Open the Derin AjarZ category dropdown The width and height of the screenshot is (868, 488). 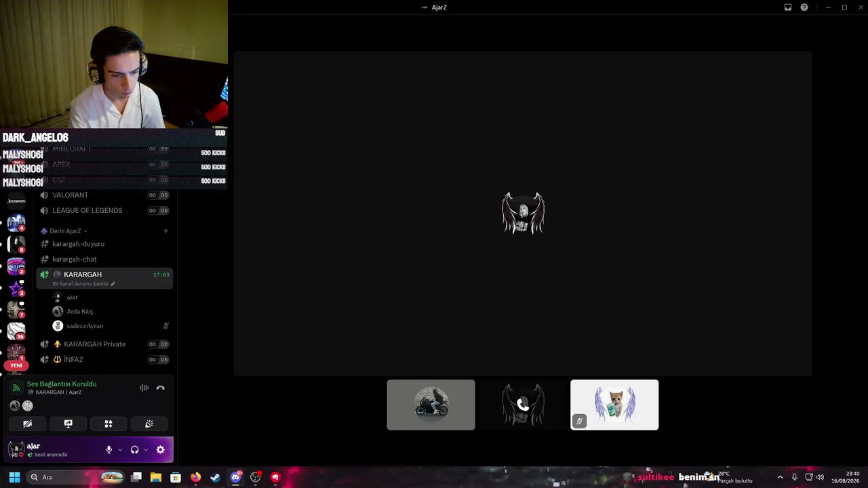coord(65,231)
